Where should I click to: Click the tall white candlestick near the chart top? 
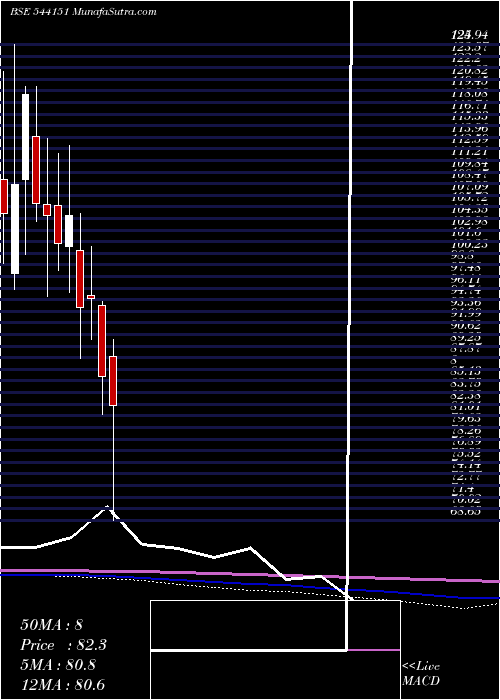(25, 137)
